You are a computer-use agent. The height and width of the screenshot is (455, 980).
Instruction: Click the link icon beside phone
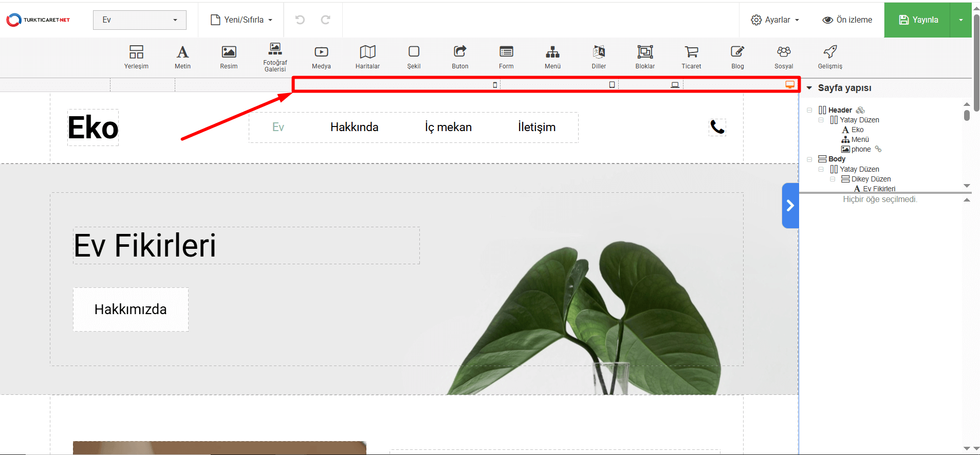[x=878, y=149]
